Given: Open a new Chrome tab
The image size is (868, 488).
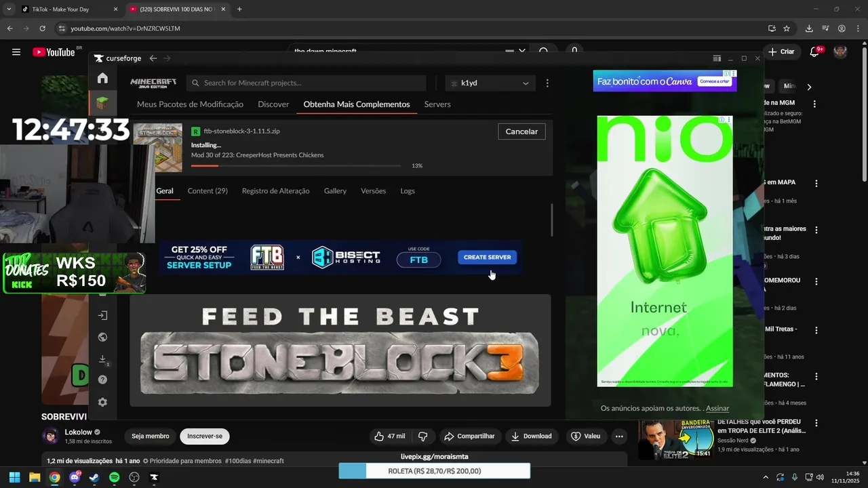Looking at the screenshot, I should [239, 9].
